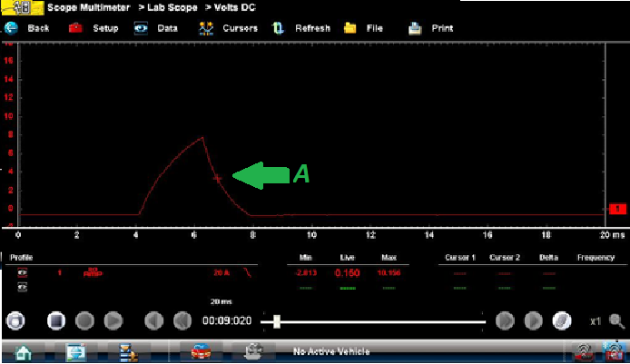Toggle channel 2 visibility eye

[22, 288]
